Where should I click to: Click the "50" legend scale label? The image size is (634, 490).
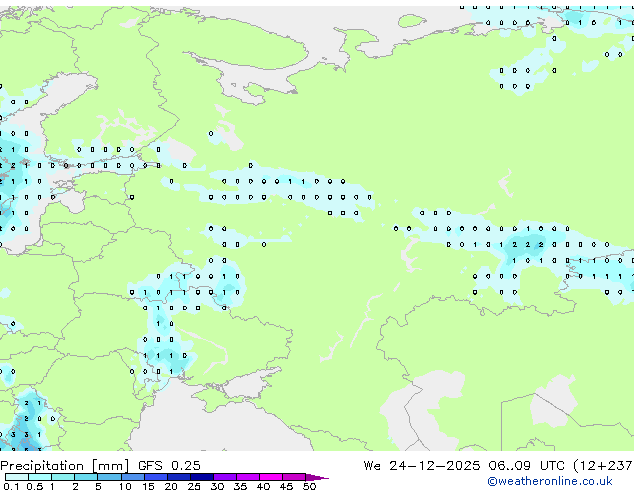point(309,486)
